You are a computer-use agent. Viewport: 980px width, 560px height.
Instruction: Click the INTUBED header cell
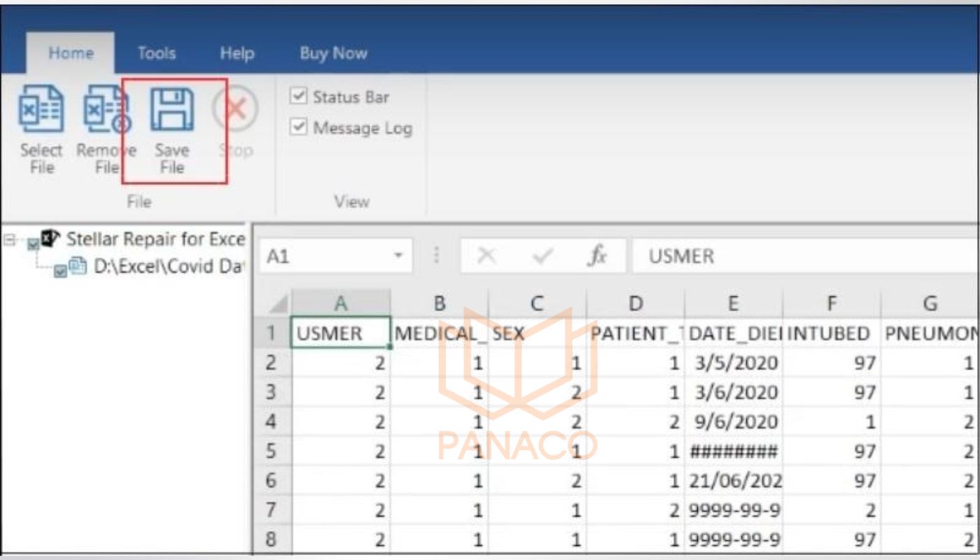point(832,333)
